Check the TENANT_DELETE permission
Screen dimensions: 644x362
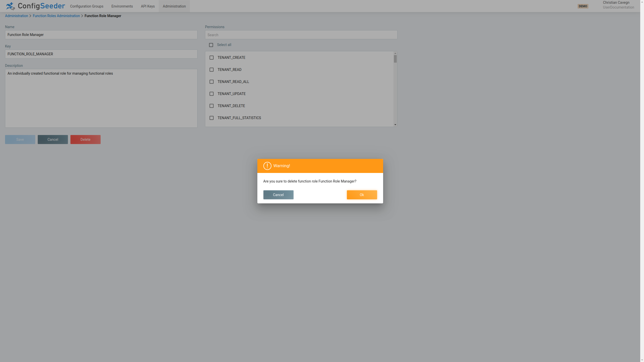coord(211,106)
